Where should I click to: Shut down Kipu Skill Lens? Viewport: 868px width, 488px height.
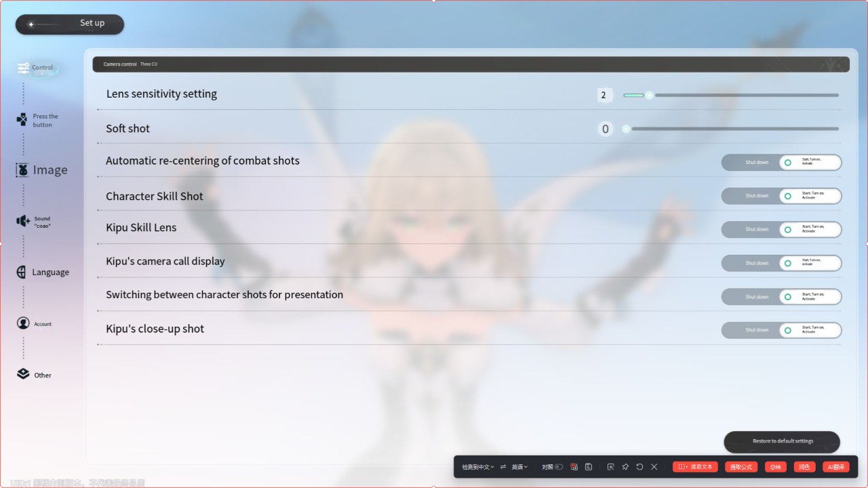coord(751,230)
